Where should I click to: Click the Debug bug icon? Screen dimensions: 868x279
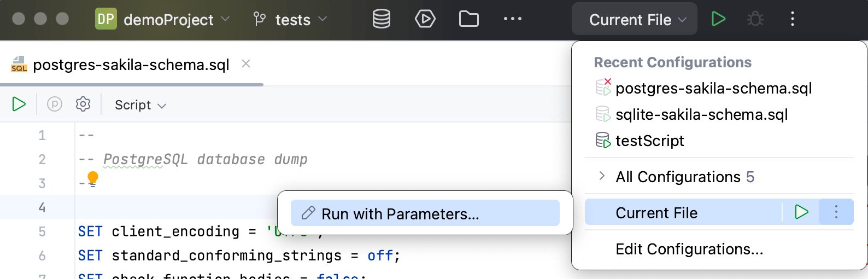coord(755,19)
